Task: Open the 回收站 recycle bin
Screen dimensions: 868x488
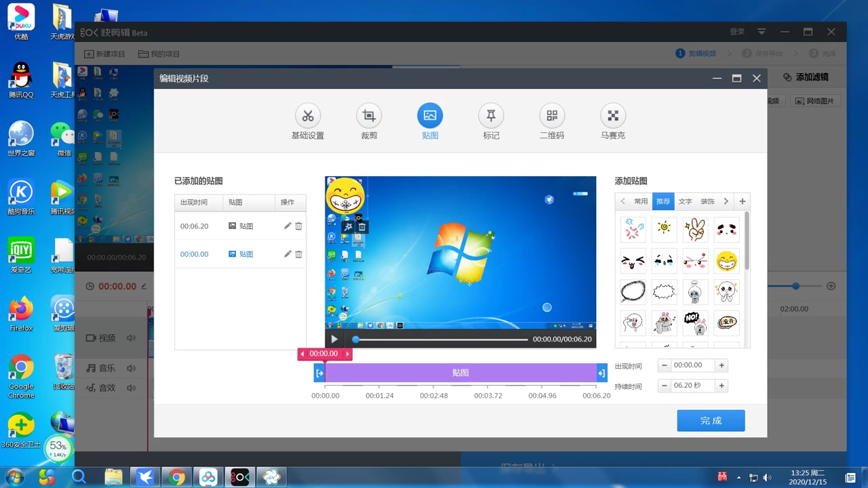Action: click(x=63, y=372)
